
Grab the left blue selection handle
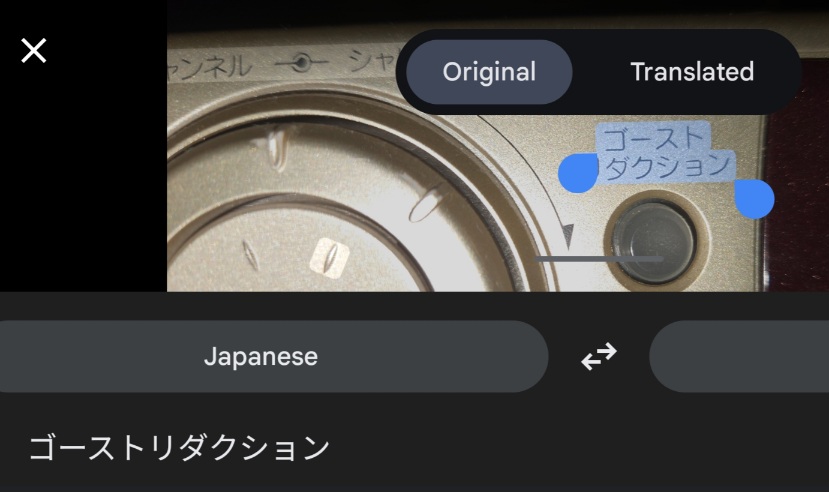(x=578, y=173)
